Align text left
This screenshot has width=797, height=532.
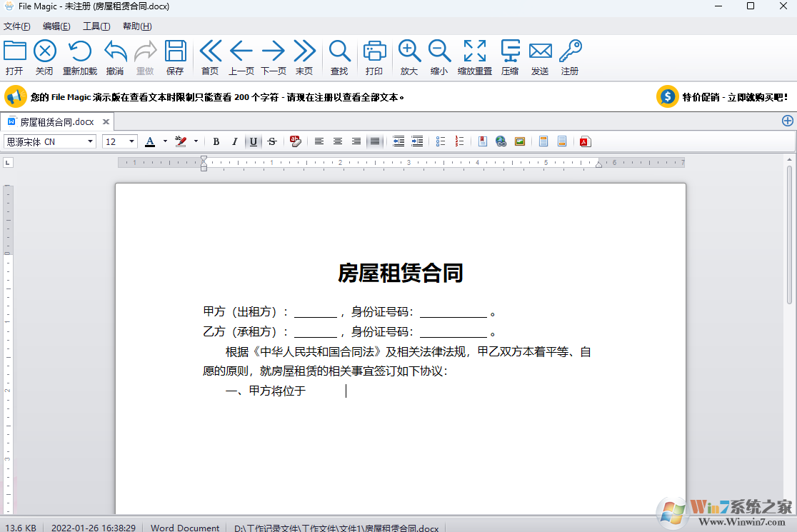pos(319,141)
